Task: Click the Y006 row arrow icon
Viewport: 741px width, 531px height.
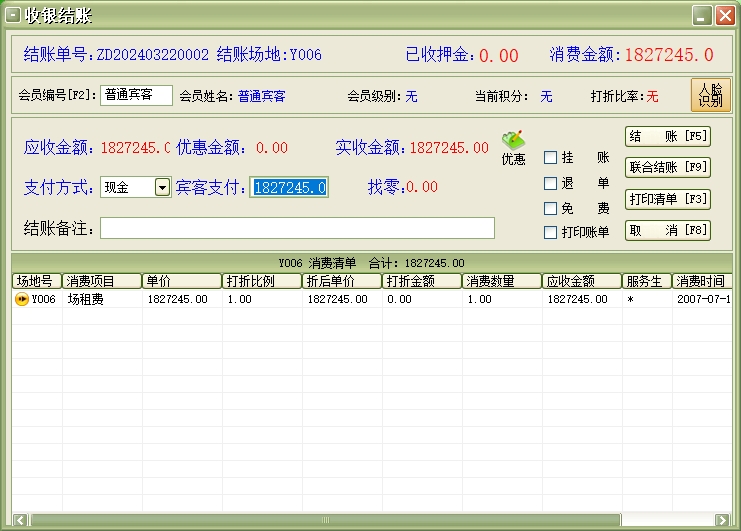Action: click(22, 299)
